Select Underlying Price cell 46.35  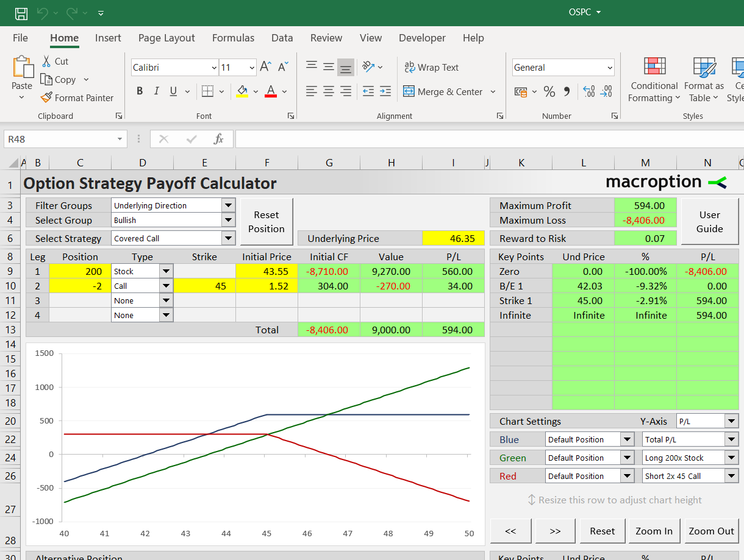click(453, 238)
